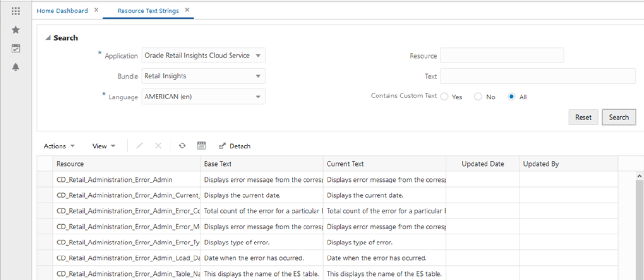This screenshot has height=280, width=644.
Task: Open Favorites star in sidebar
Action: pos(15,30)
